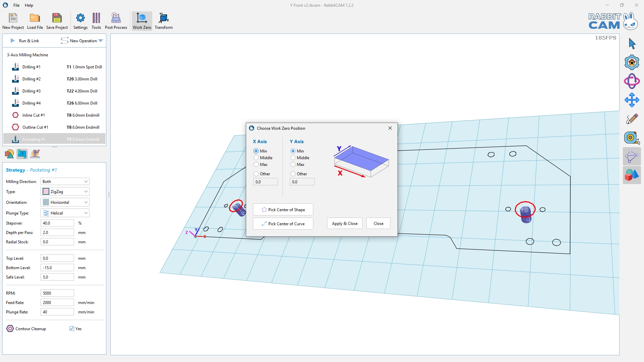Select the pan move arrows tool
The height and width of the screenshot is (362, 644).
[x=632, y=100]
